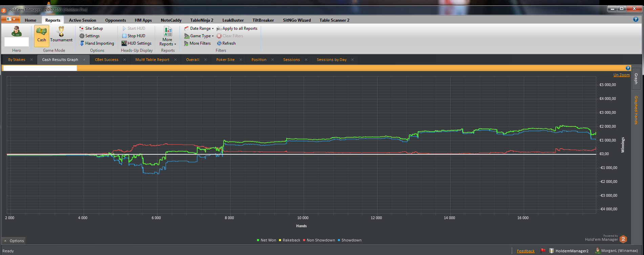Image resolution: width=644 pixels, height=255 pixels.
Task: Close the By Stakes tab
Action: [31, 60]
